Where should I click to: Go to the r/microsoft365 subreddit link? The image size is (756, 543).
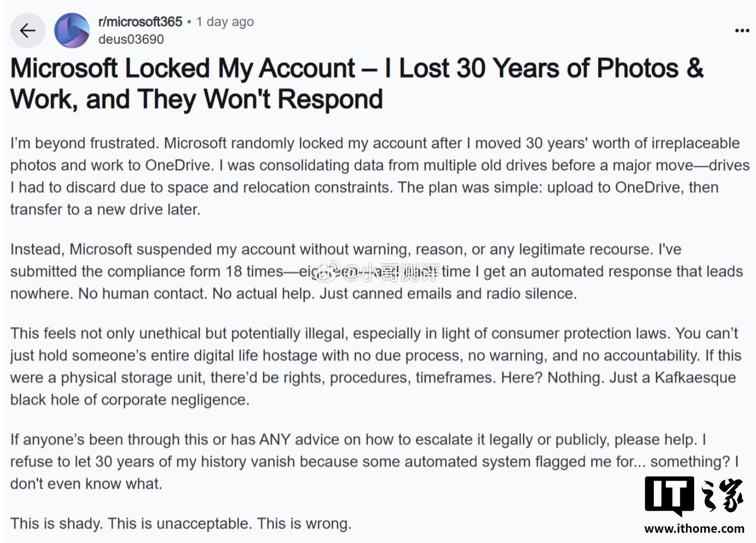tap(140, 22)
